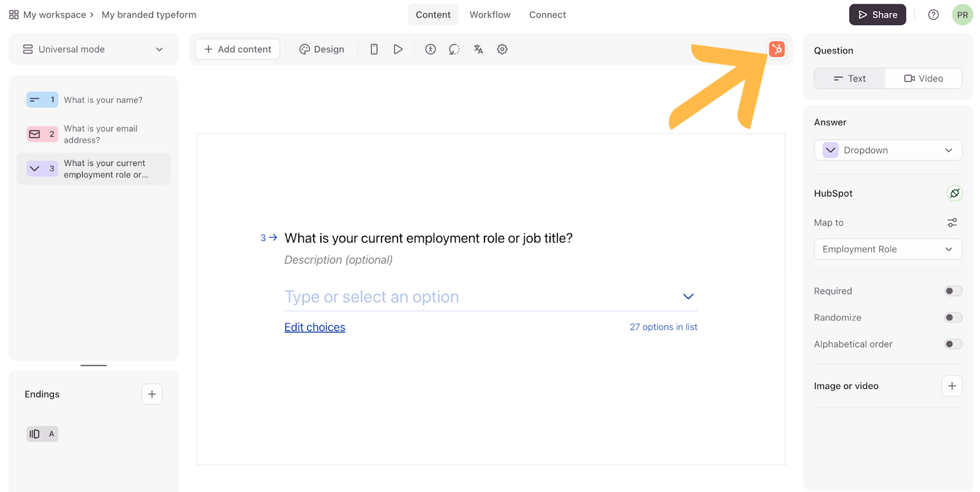Viewport: 980px width, 492px height.
Task: Click My branded typeform title
Action: (x=149, y=15)
